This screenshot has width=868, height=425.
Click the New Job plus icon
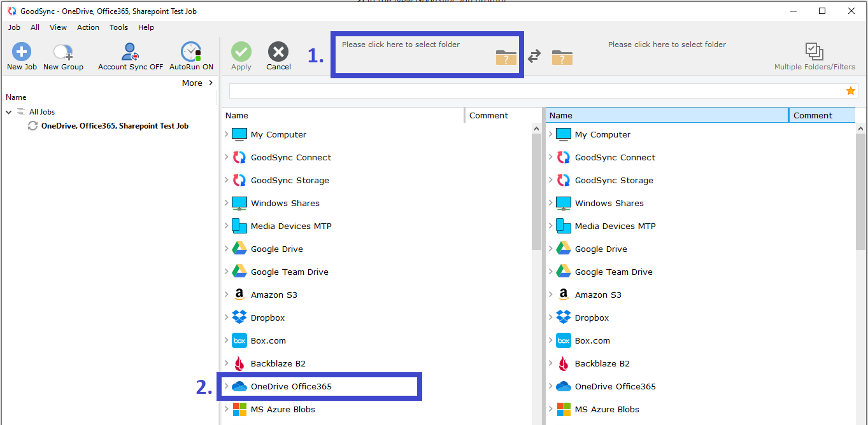click(22, 52)
